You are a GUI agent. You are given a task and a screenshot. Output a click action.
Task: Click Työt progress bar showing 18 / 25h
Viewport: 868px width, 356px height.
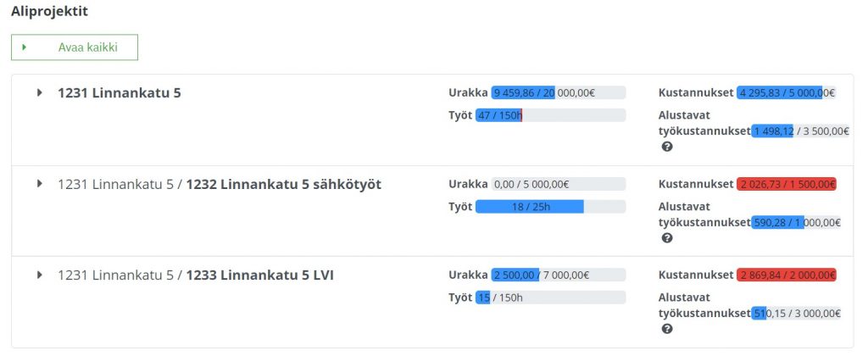coord(550,207)
